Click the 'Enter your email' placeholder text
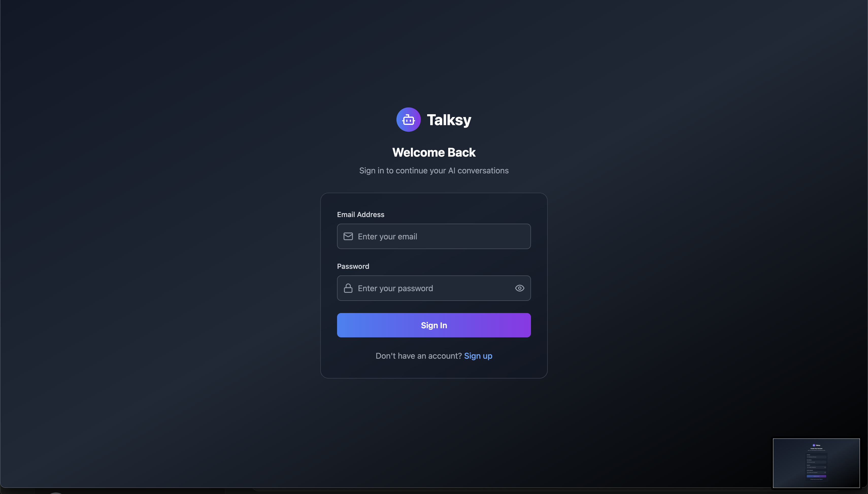Viewport: 868px width, 494px height. 387,237
